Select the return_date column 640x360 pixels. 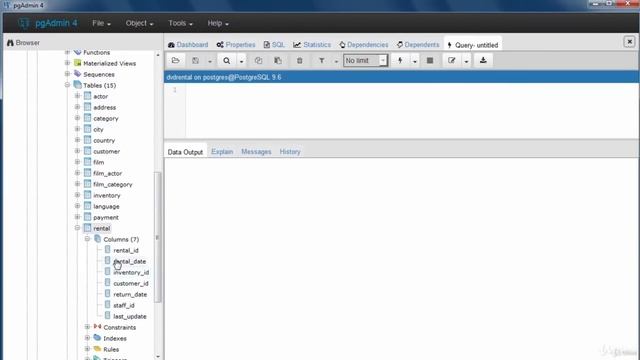[x=130, y=294]
